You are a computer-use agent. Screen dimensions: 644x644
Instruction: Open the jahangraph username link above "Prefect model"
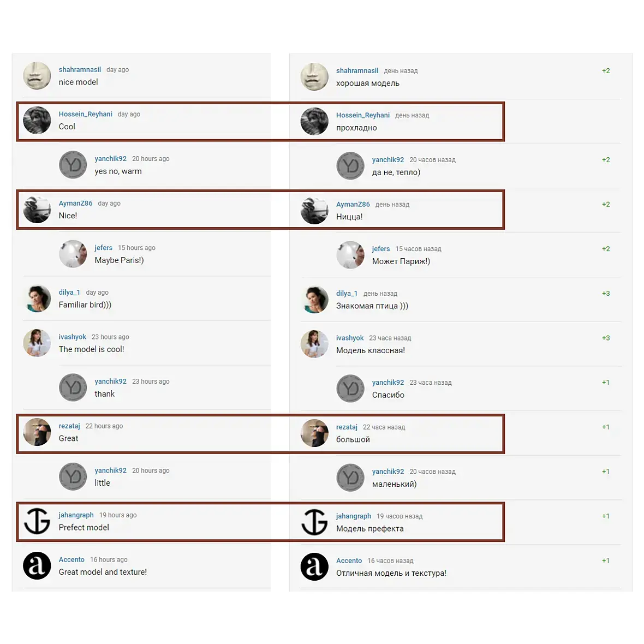(x=76, y=515)
